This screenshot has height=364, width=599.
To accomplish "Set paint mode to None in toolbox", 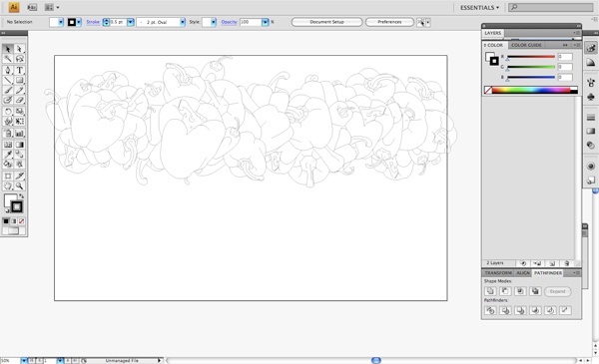I will pos(21,221).
